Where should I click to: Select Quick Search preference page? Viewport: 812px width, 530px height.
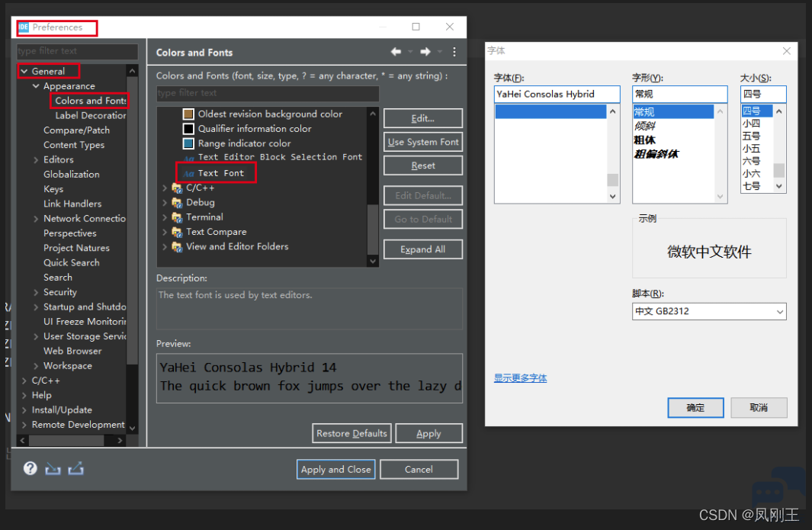pyautogui.click(x=72, y=262)
